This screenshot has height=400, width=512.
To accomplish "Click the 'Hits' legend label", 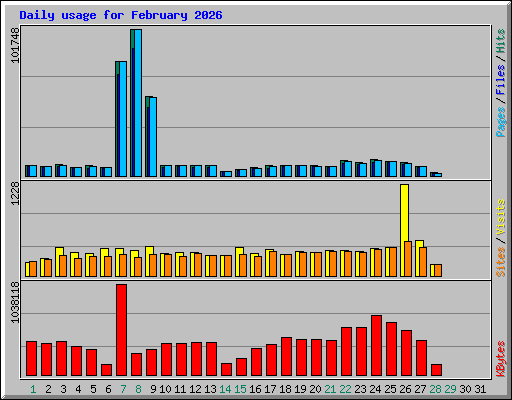I will pyautogui.click(x=501, y=41).
